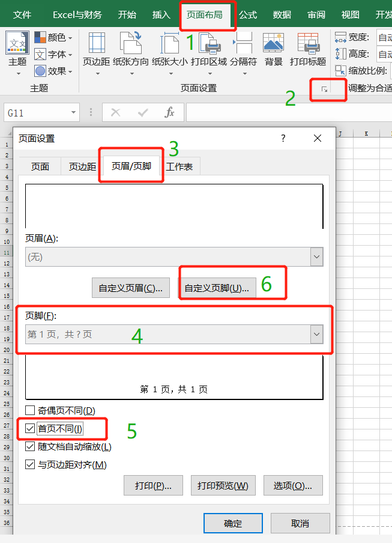Toggle 首页不同 checkbox
This screenshot has width=392, height=543.
coord(30,429)
